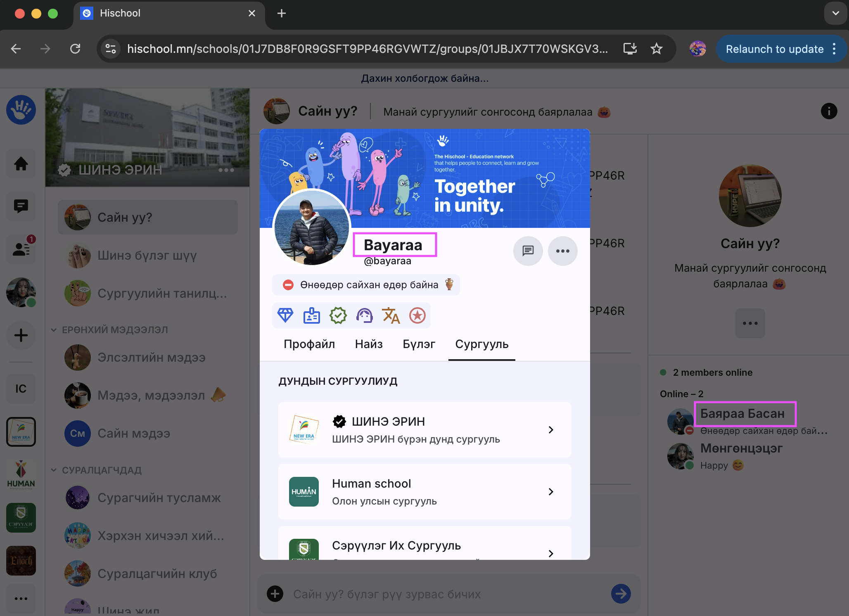This screenshot has width=849, height=616.
Task: Switch to the Найз tab
Action: 369,344
